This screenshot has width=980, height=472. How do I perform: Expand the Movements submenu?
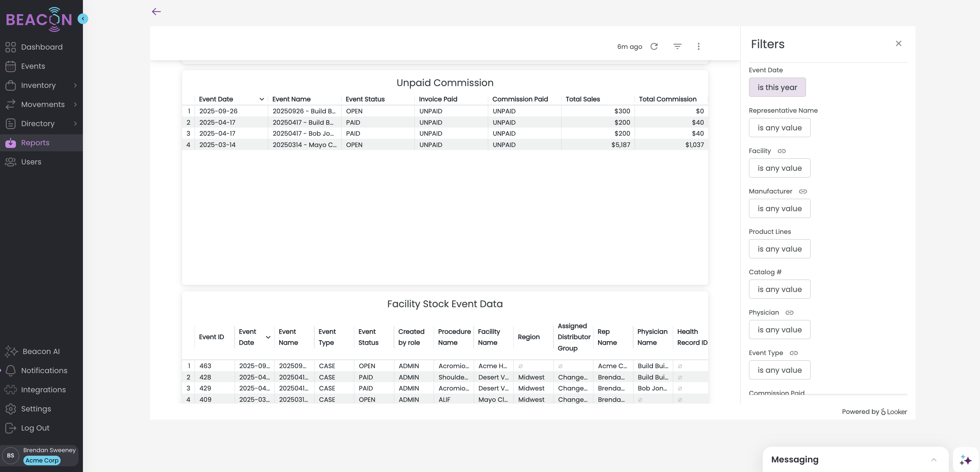point(75,104)
